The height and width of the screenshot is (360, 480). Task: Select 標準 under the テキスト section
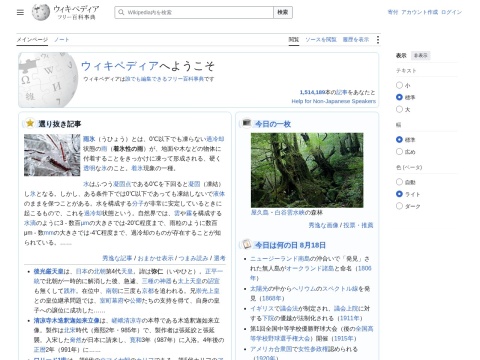click(x=399, y=97)
